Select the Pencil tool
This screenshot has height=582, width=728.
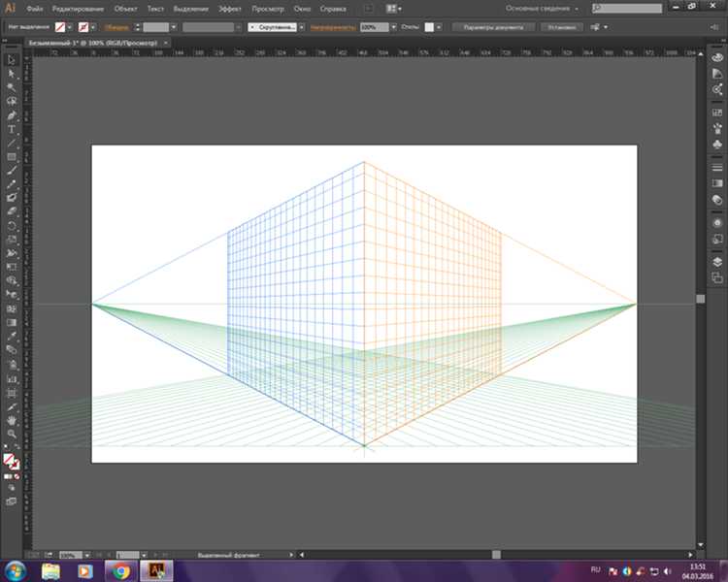tap(12, 184)
